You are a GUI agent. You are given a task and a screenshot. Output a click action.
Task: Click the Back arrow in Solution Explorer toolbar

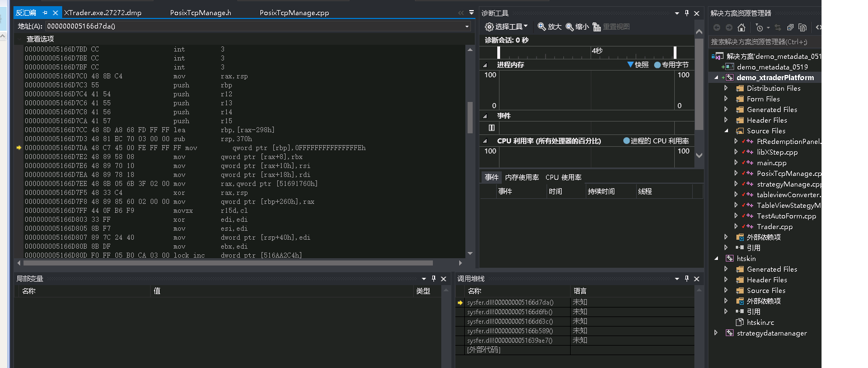pos(717,27)
